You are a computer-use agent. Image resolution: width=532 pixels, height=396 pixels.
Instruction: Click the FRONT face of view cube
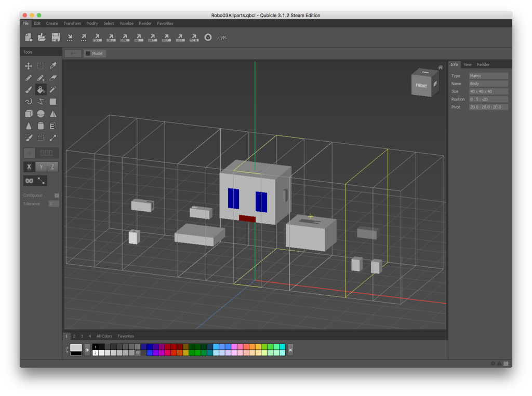[421, 86]
